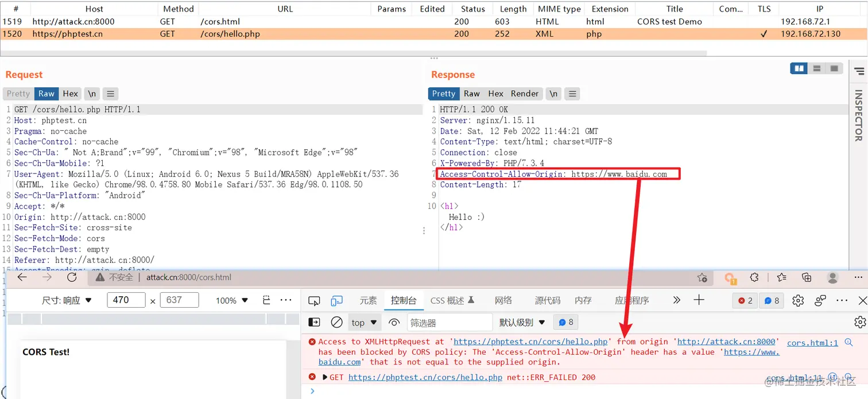The image size is (868, 399).
Task: Click the viewport width field 470
Action: coord(127,300)
